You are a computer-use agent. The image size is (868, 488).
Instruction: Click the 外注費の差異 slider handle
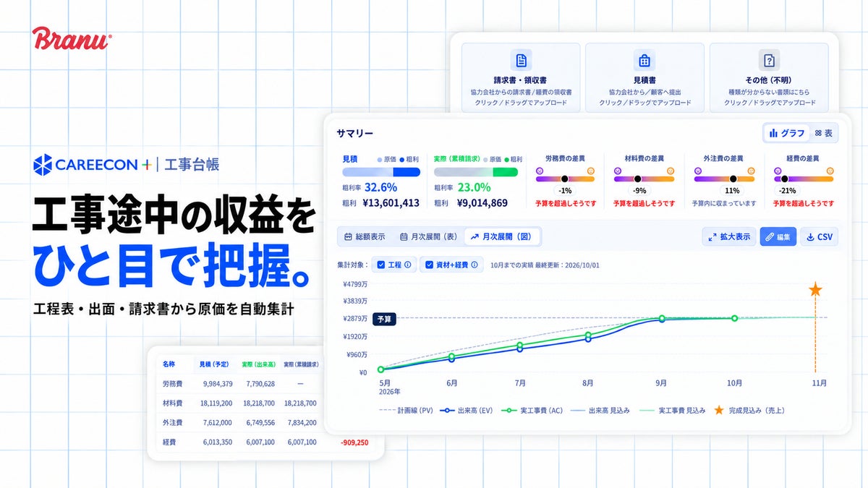point(733,179)
